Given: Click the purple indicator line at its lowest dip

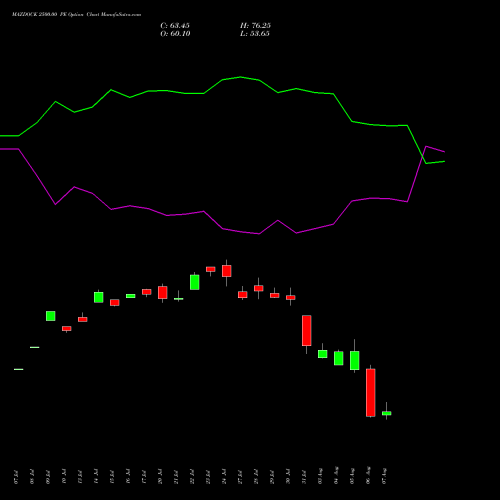Looking at the screenshot, I should coord(259,234).
